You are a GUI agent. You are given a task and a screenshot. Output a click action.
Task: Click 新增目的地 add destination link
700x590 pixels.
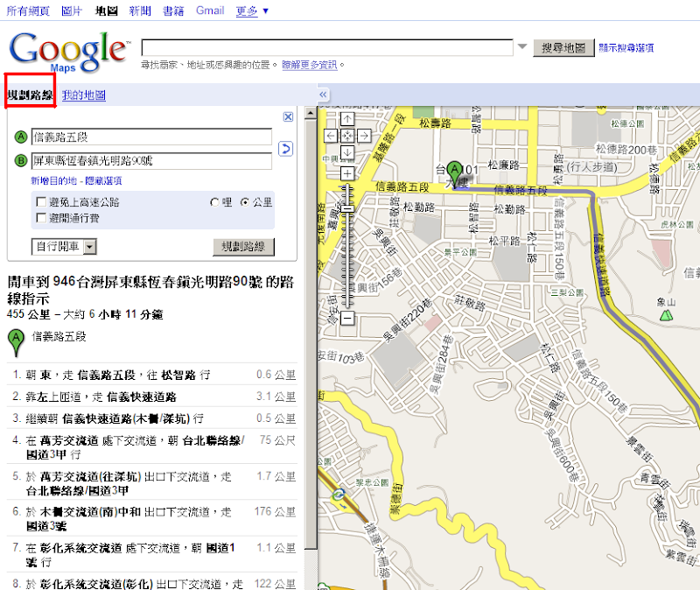tap(53, 180)
